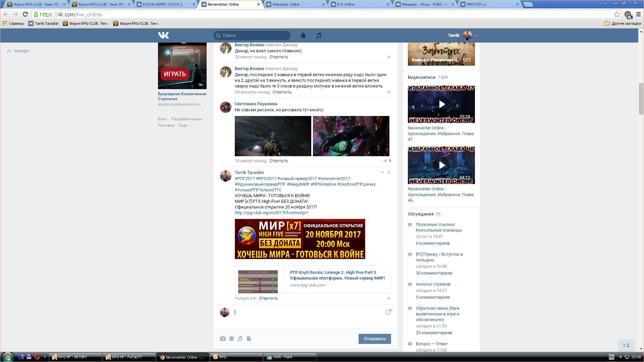Click the Opera icon in quick launch

click(x=37, y=357)
